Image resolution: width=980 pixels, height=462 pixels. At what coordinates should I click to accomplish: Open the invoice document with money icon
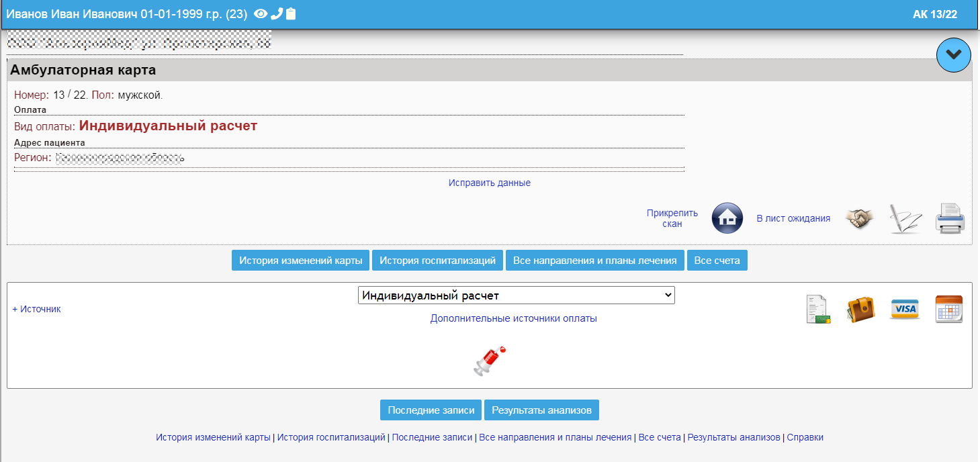click(x=818, y=310)
